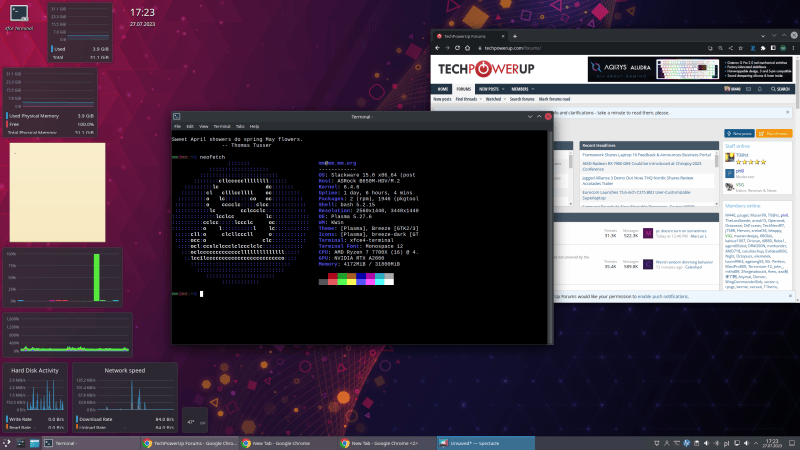Click the New posts sub-navigation link
The height and width of the screenshot is (450, 800).
[442, 99]
